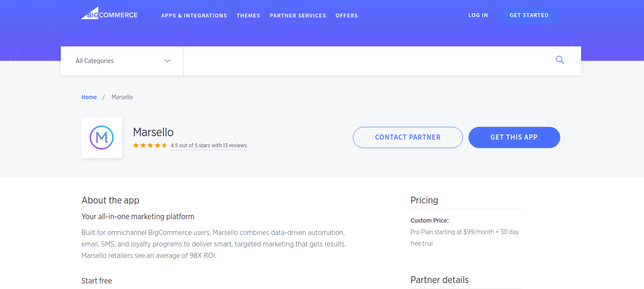The image size is (644, 289).
Task: Select Offers in the top navigation
Action: point(347,15)
